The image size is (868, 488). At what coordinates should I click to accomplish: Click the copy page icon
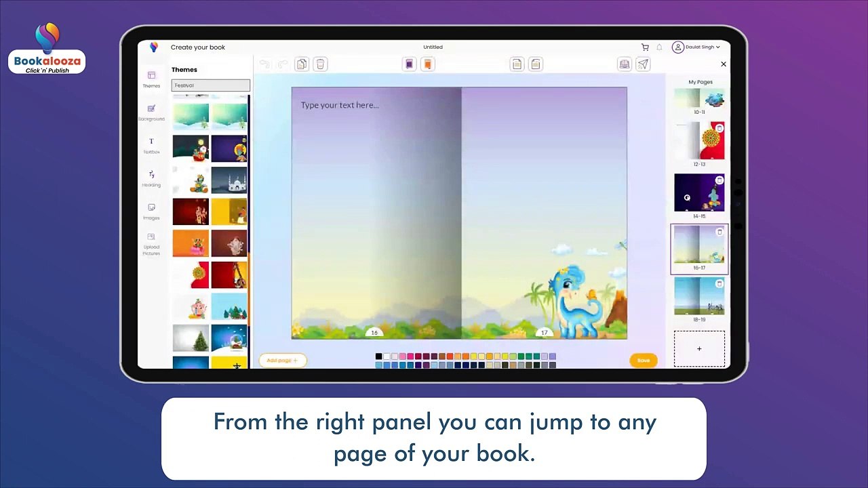click(x=302, y=64)
